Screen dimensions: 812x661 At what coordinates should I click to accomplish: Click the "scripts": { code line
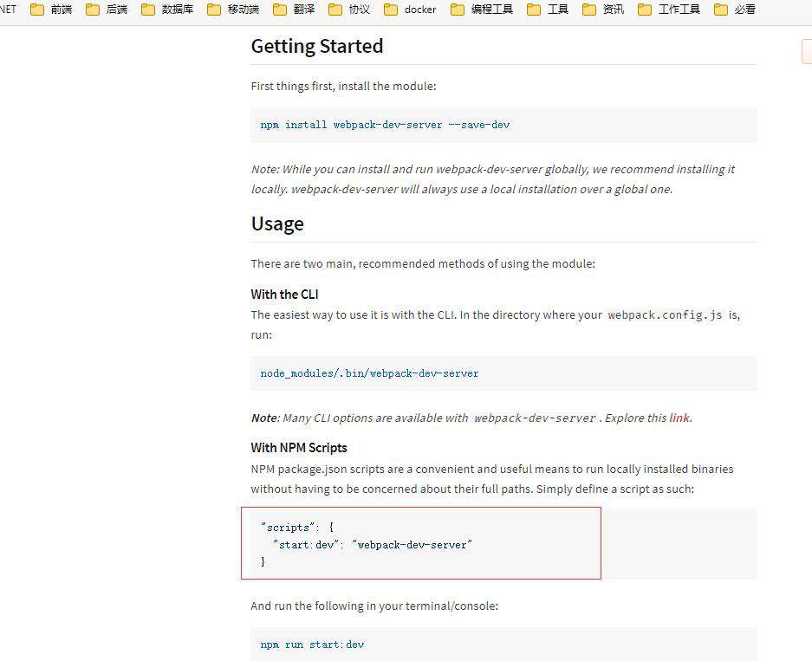click(x=298, y=527)
